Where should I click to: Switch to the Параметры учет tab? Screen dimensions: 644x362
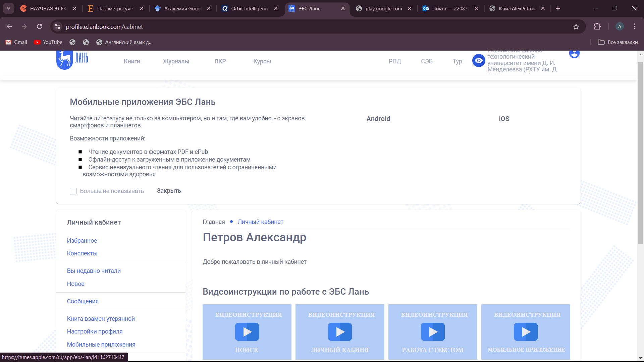tap(116, 8)
